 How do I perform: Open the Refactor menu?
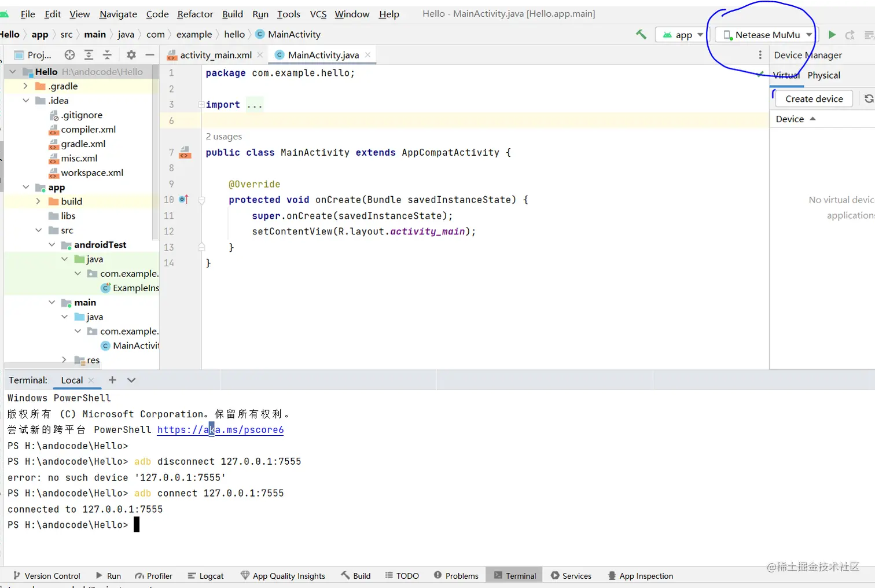pos(195,14)
